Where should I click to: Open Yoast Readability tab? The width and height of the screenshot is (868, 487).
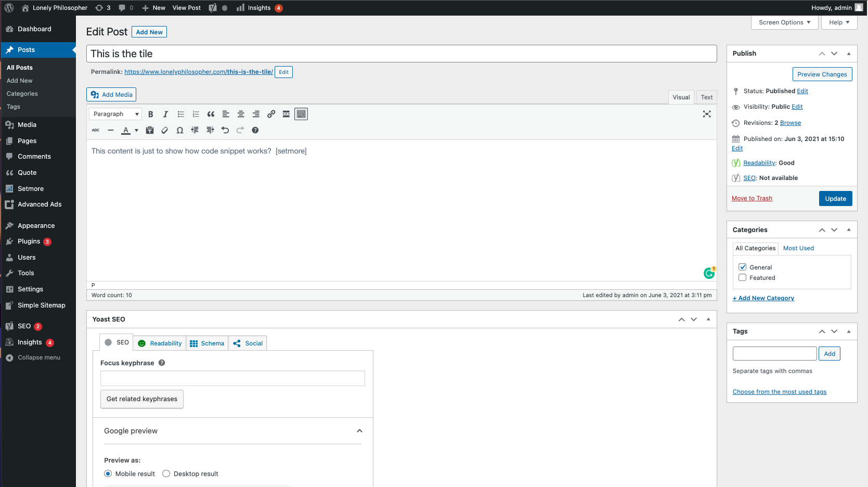160,343
